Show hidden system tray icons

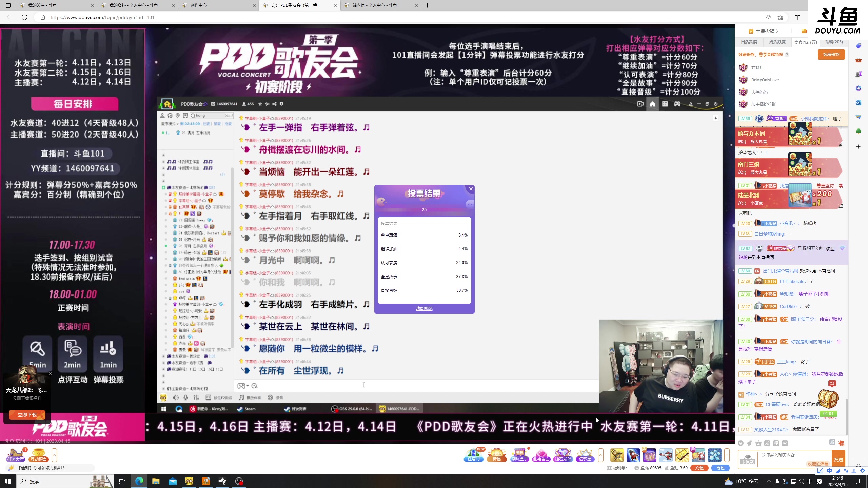tap(769, 481)
